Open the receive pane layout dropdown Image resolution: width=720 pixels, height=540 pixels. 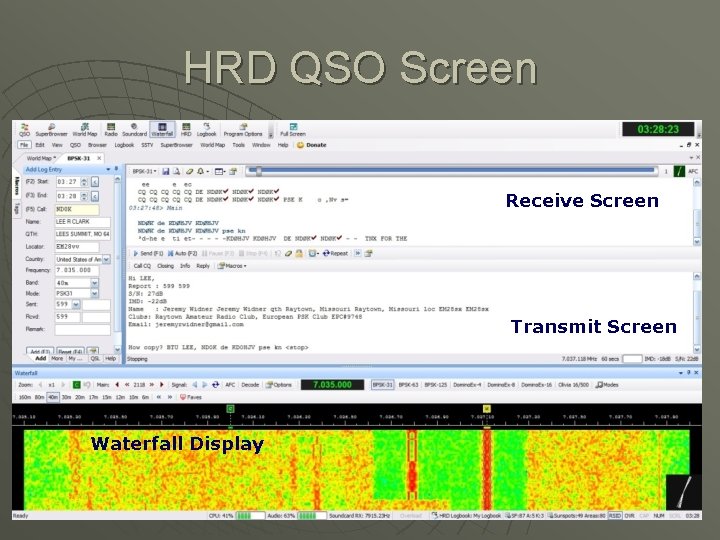pos(220,171)
